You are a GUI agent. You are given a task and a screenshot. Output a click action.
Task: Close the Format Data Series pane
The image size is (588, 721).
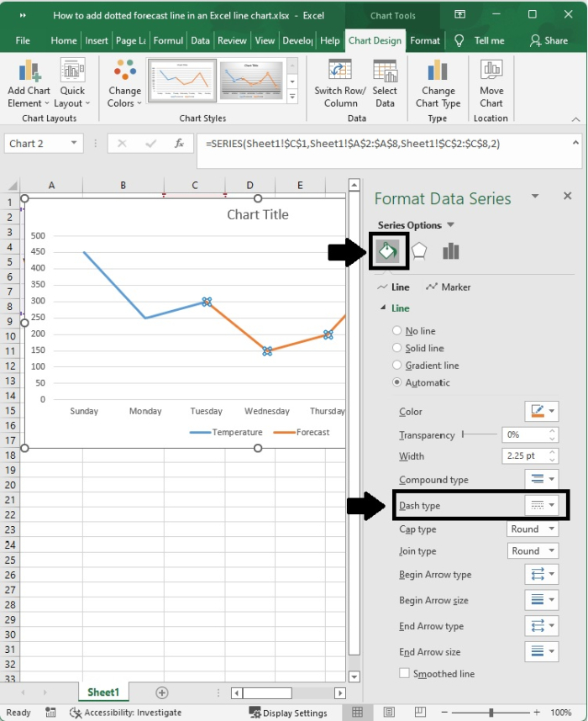[568, 196]
